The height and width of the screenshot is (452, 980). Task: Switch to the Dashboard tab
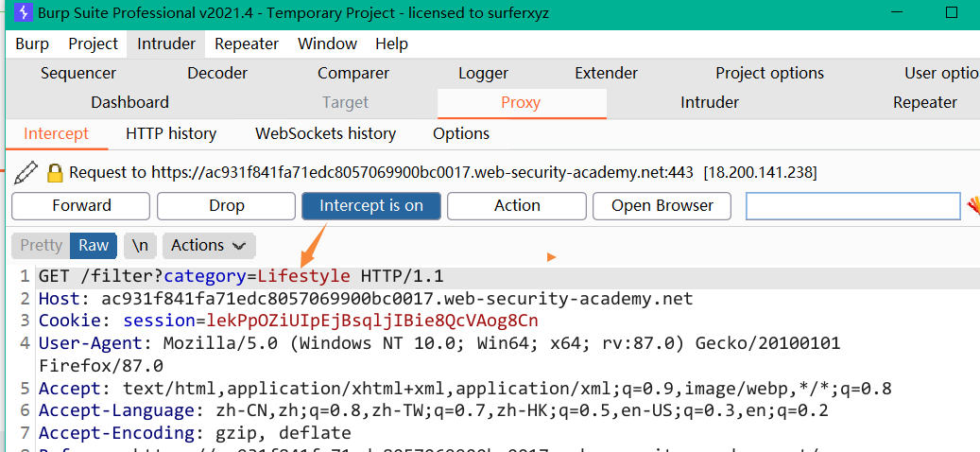[x=130, y=102]
